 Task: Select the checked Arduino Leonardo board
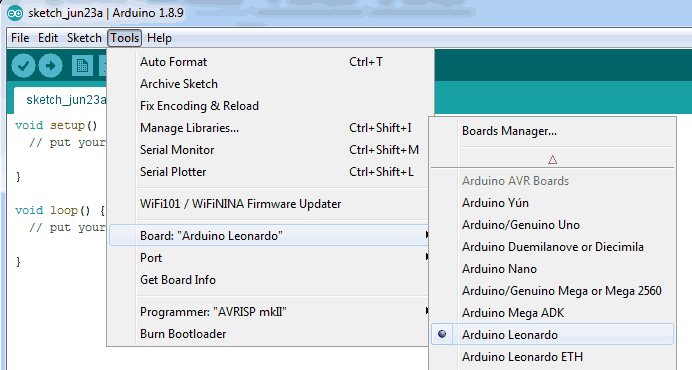point(553,335)
